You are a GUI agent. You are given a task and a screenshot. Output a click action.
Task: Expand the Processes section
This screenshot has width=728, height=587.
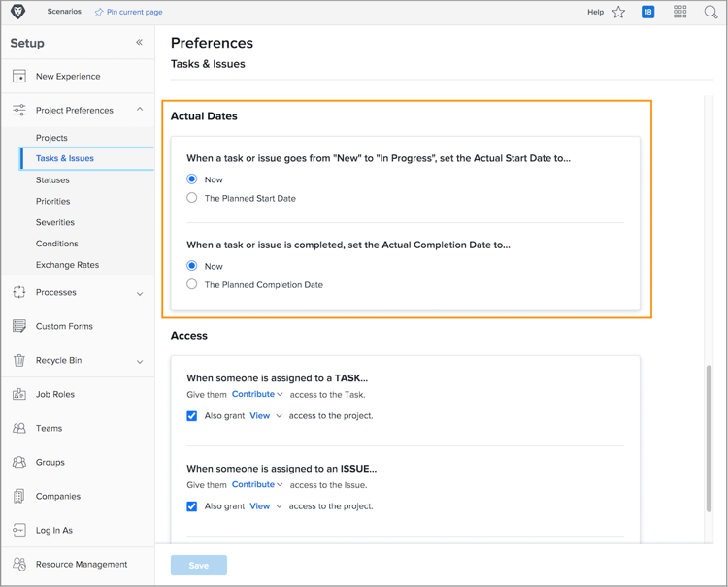tap(140, 293)
